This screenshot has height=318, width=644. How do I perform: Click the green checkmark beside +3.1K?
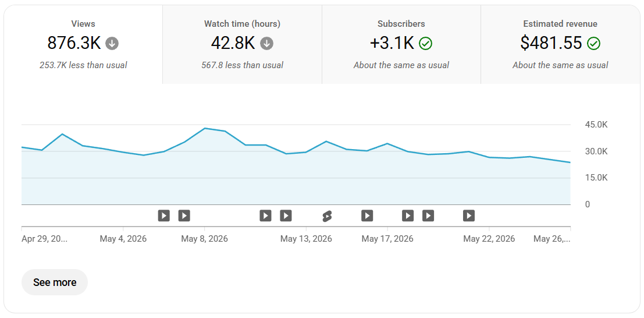pos(425,43)
